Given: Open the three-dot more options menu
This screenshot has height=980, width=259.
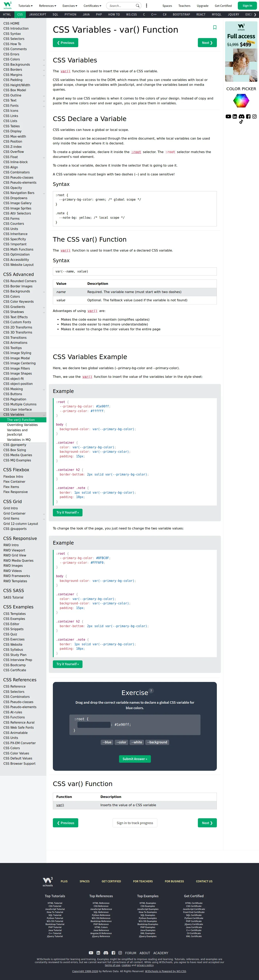Looking at the screenshot, I should coord(147,6).
